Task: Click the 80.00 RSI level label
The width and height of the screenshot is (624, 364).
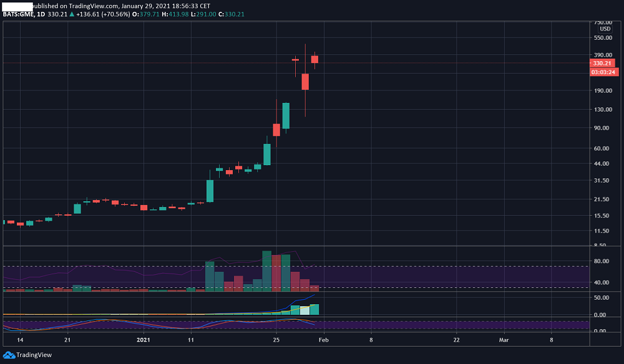Action: coord(602,261)
